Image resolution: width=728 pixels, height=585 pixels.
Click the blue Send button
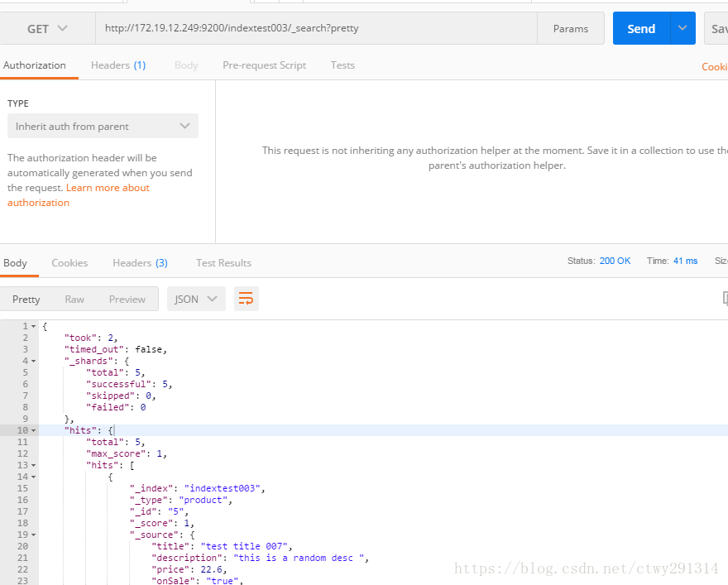coord(642,28)
